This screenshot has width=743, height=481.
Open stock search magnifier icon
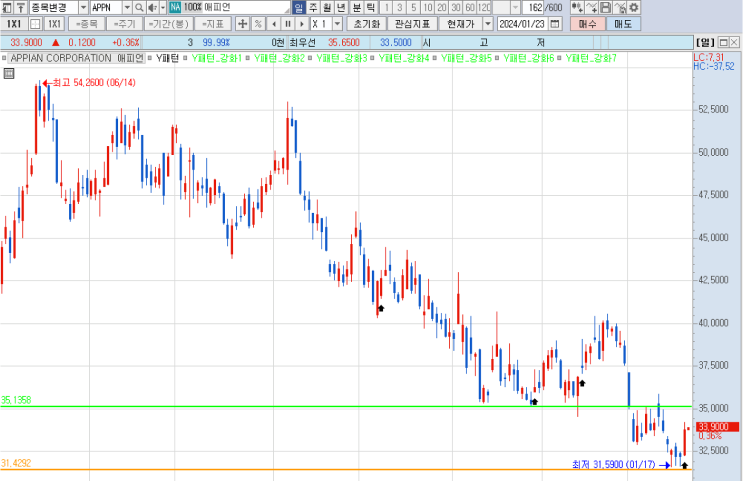coord(139,7)
